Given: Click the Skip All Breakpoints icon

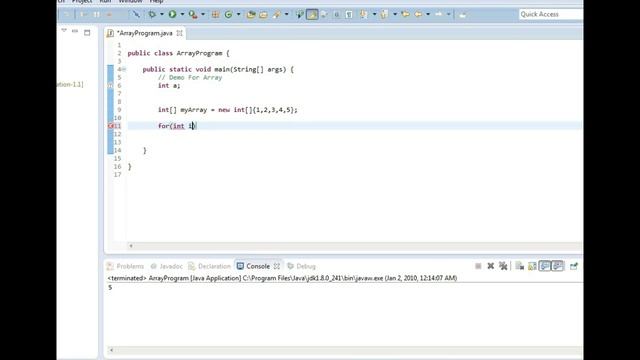Looking at the screenshot, I should pyautogui.click(x=136, y=14).
